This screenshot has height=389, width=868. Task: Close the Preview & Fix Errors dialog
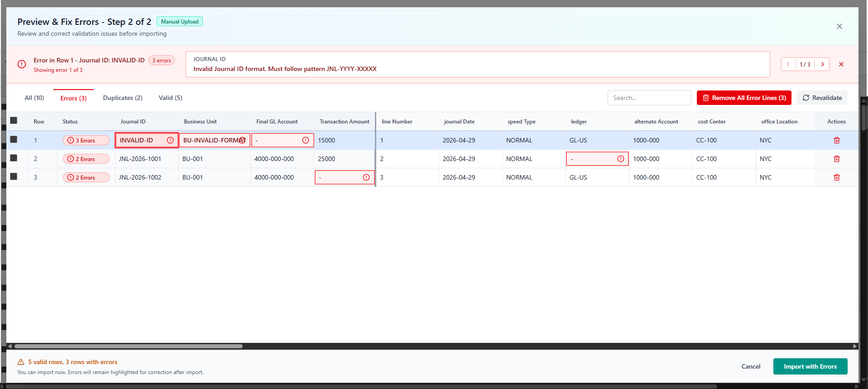(x=839, y=26)
